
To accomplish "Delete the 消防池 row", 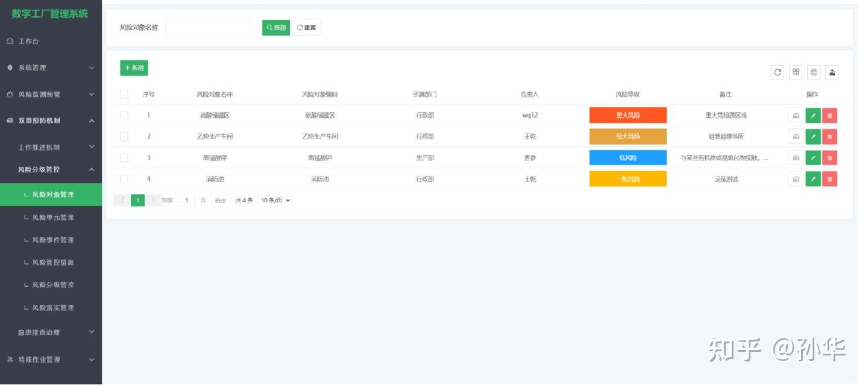I will pyautogui.click(x=830, y=179).
